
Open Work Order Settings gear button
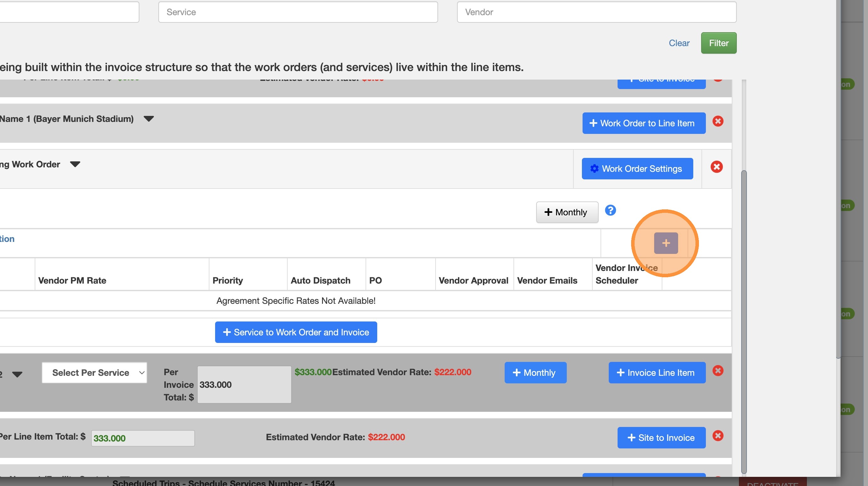pos(637,169)
